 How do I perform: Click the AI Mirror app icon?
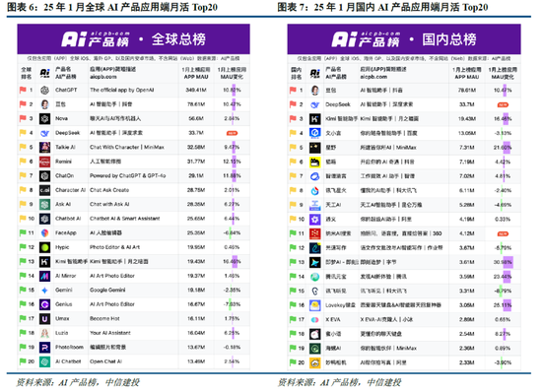(44, 276)
